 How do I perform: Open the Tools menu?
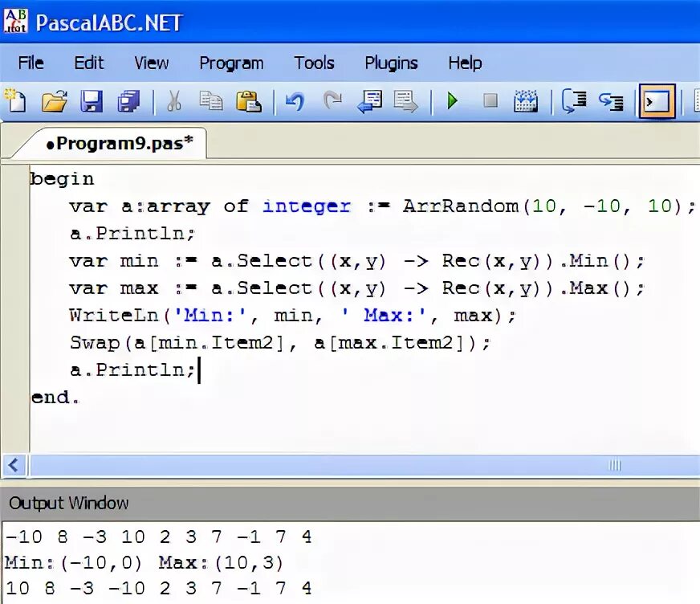[x=314, y=63]
